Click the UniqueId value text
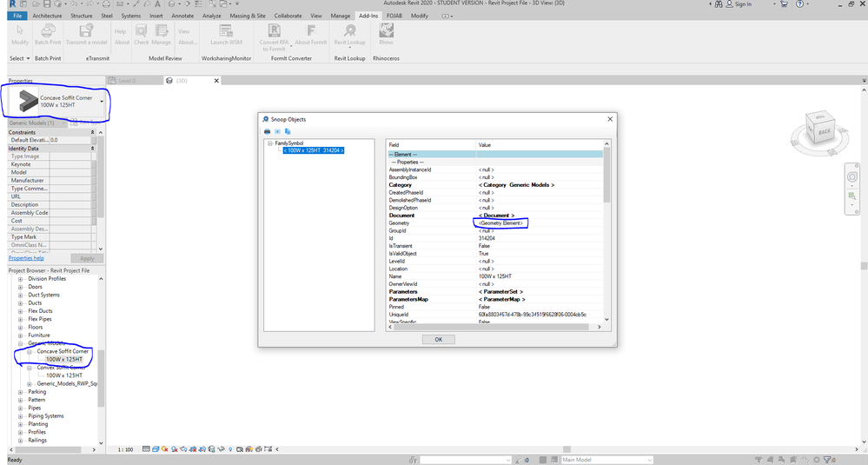 [532, 315]
